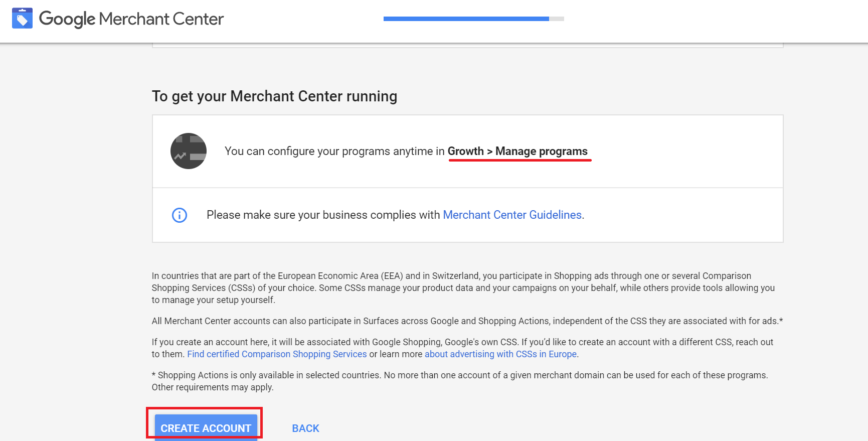The image size is (868, 441).
Task: Click the footnote starting '* Shopping Actions is only'
Action: [460, 381]
